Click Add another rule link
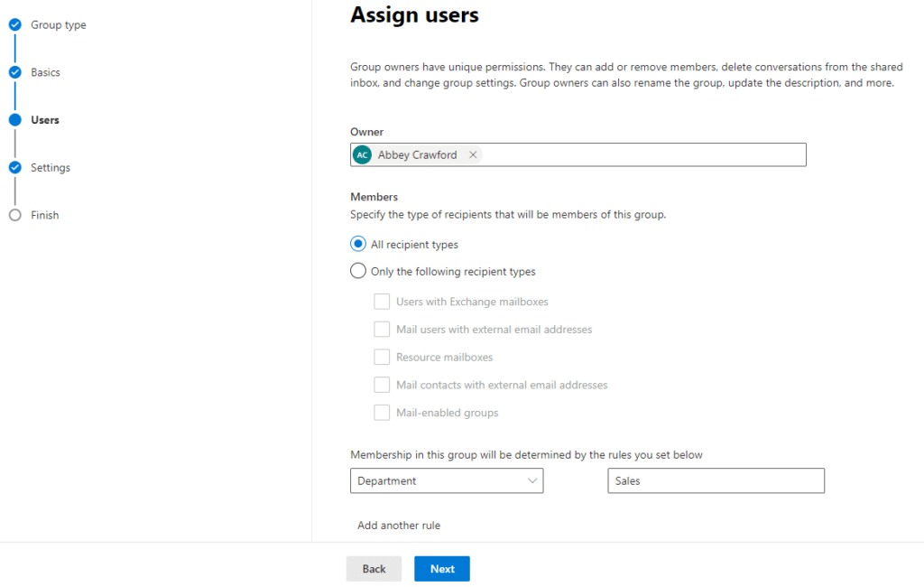Image resolution: width=924 pixels, height=587 pixels. pyautogui.click(x=399, y=526)
